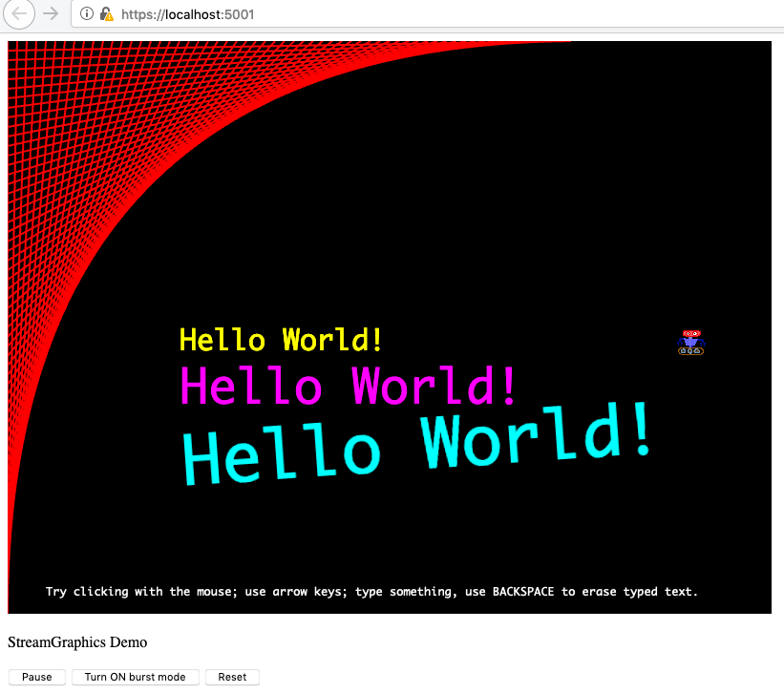The width and height of the screenshot is (784, 693).
Task: Select the page info icon in the address bar
Action: tap(86, 14)
